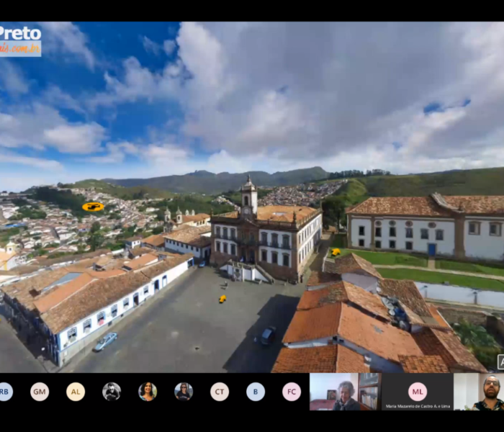Screen dimensions: 504x432
Task: Select the CT participant avatar
Action: point(220,391)
